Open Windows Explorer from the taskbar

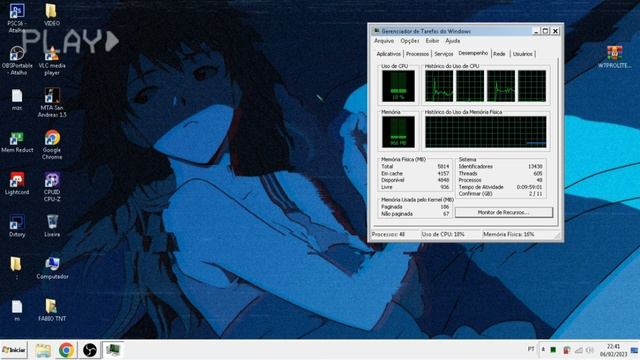coord(43,350)
